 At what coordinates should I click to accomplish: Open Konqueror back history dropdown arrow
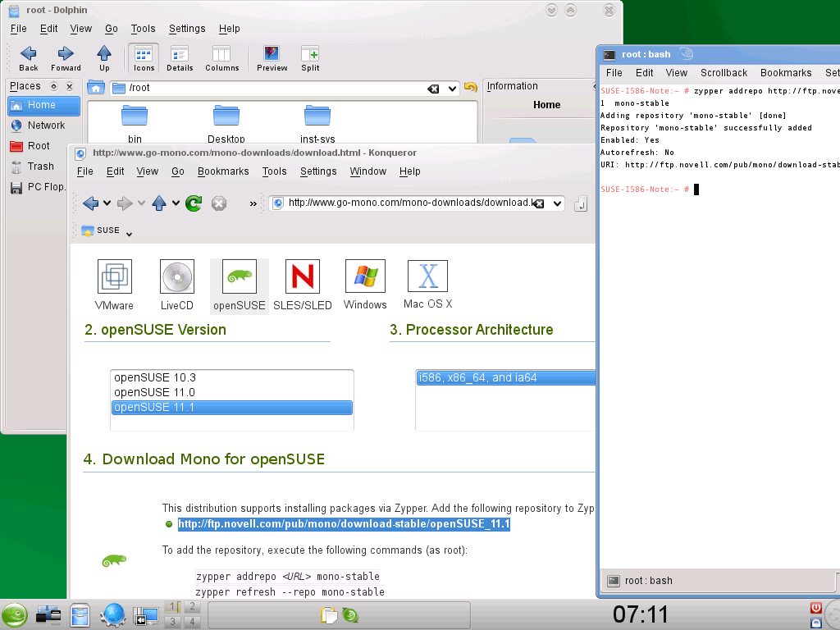coord(107,203)
